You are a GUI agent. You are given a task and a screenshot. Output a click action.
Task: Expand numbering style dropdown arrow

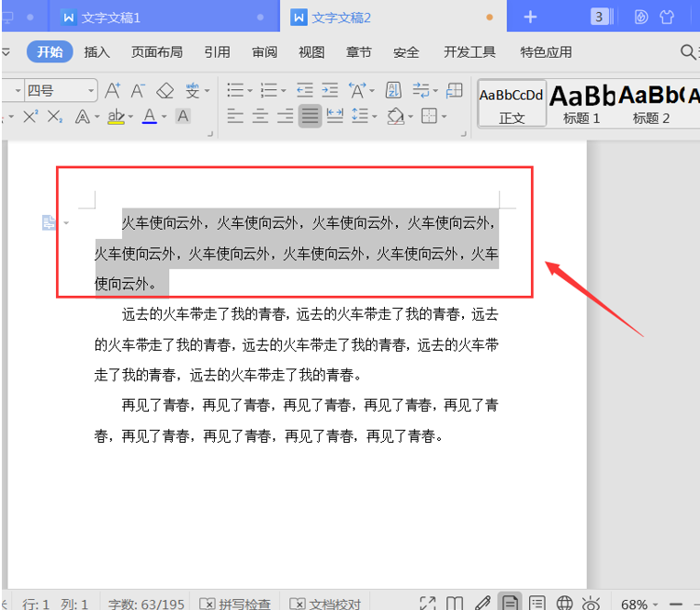(284, 91)
